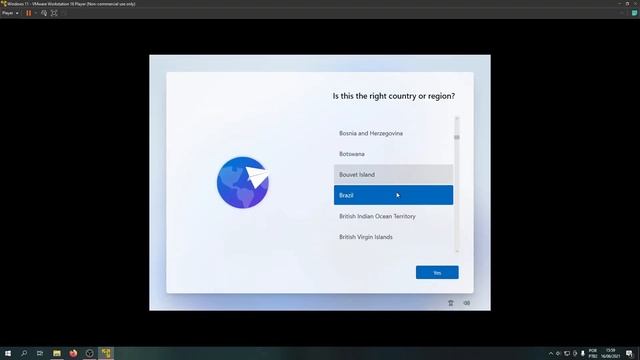Image resolution: width=640 pixels, height=360 pixels.
Task: Send Ctrl+Alt+Del to virtual machine
Action: (x=44, y=13)
